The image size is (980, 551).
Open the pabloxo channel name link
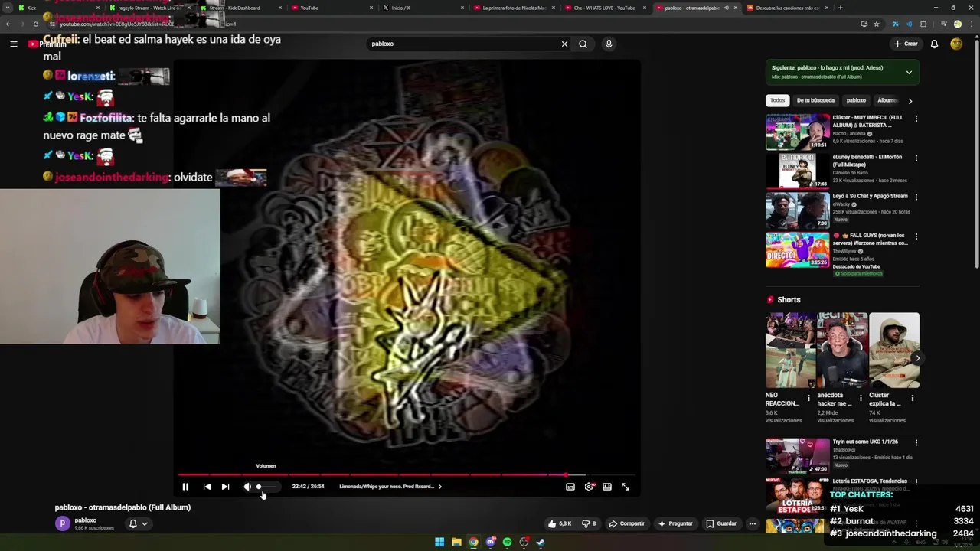[x=86, y=520]
